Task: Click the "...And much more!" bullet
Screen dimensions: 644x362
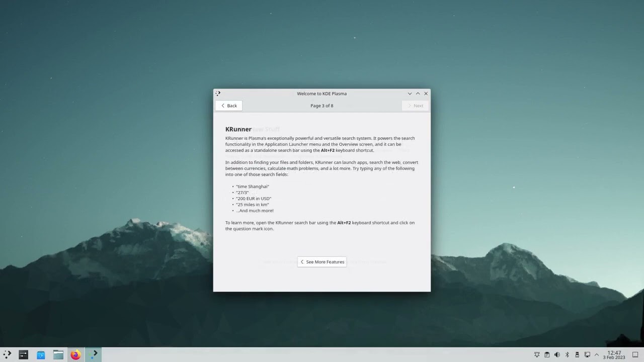Action: coord(255,211)
